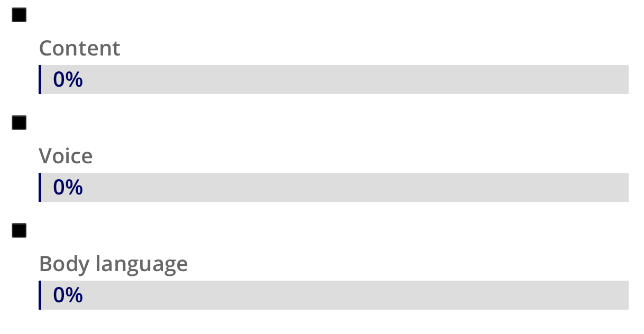Viewport: 644px width, 334px height.
Task: Click the Content progress bar
Action: pos(334,79)
